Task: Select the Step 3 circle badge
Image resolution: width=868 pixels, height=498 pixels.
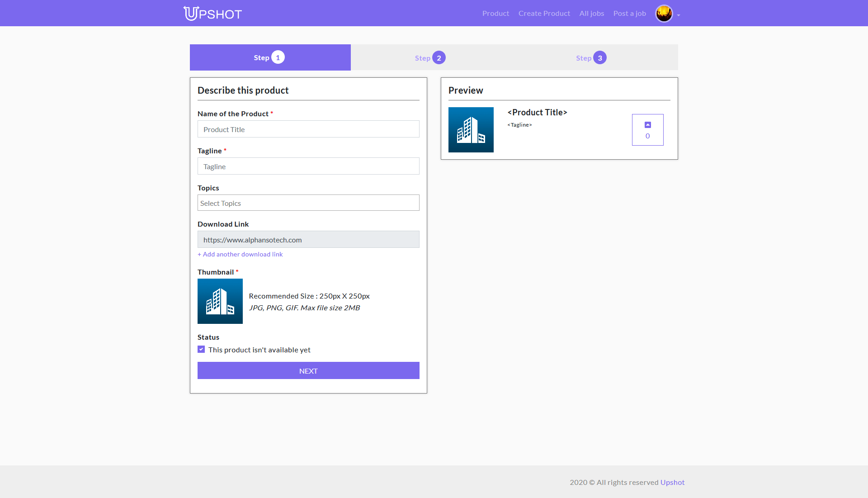Action: 600,57
